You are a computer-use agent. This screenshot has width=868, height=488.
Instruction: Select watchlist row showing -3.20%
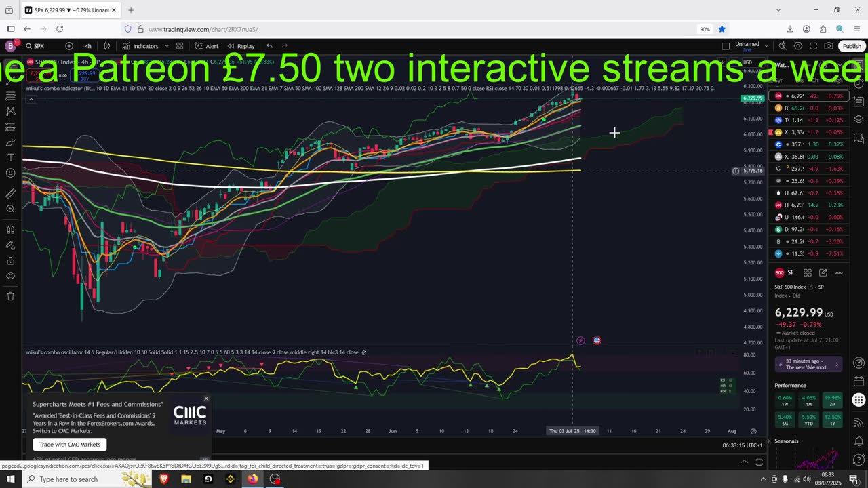coord(809,241)
